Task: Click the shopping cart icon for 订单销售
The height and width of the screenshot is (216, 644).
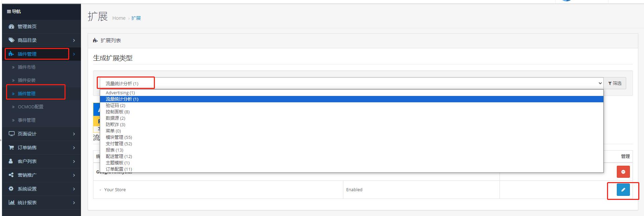Action: 11,148
